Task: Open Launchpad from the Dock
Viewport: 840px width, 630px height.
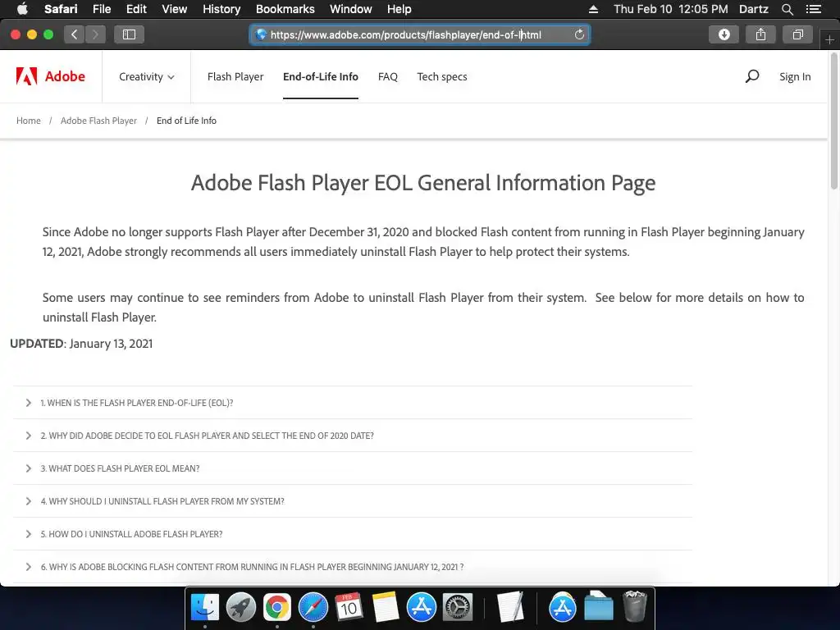Action: point(241,608)
